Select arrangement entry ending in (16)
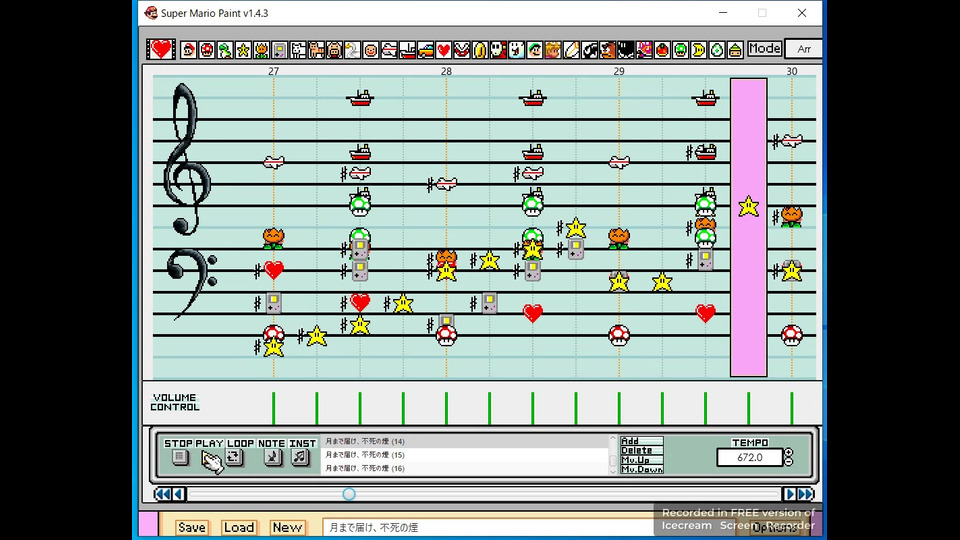This screenshot has width=960, height=540. click(x=465, y=468)
